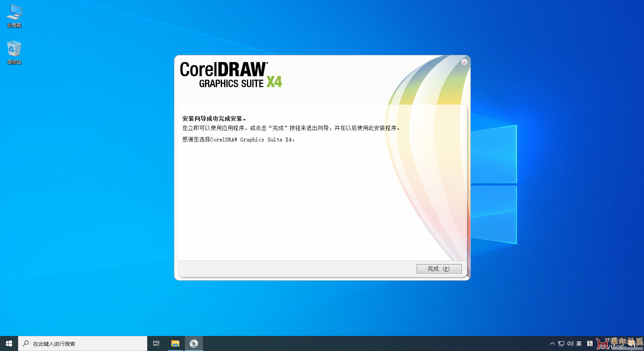Click the round X on the wizard
644x351 pixels.
pos(464,62)
